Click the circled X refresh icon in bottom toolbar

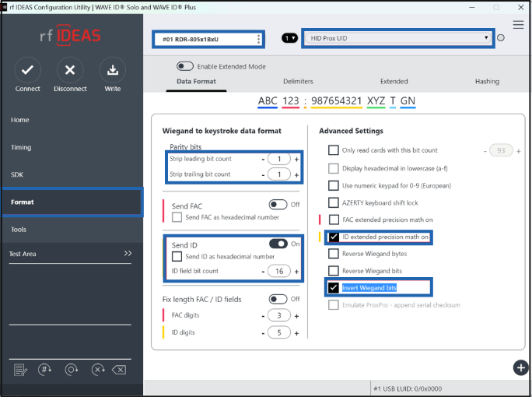[98, 369]
